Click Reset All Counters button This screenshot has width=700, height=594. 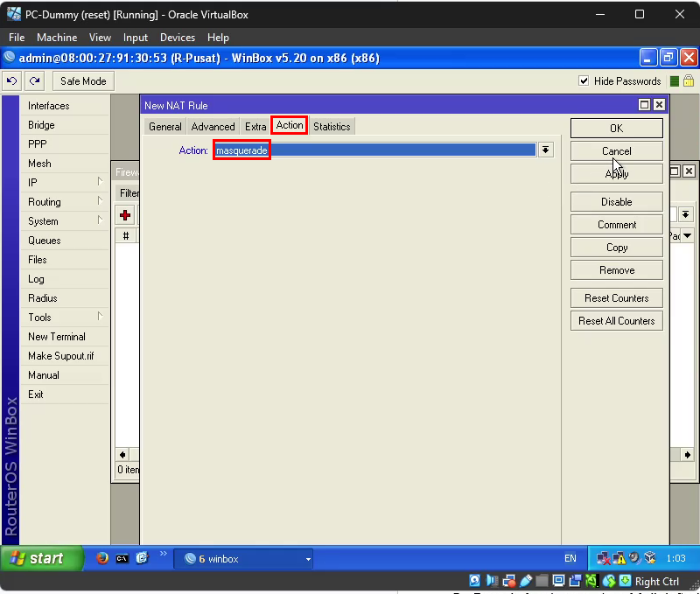tap(617, 320)
